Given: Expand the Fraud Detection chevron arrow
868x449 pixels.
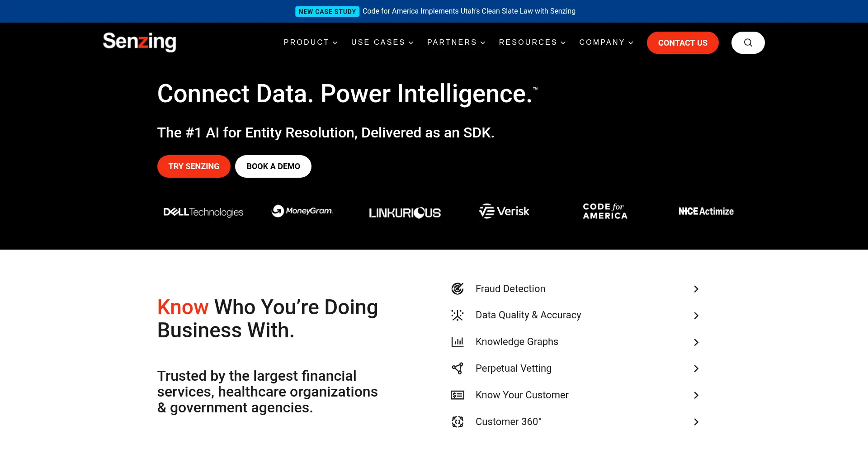Looking at the screenshot, I should (696, 289).
